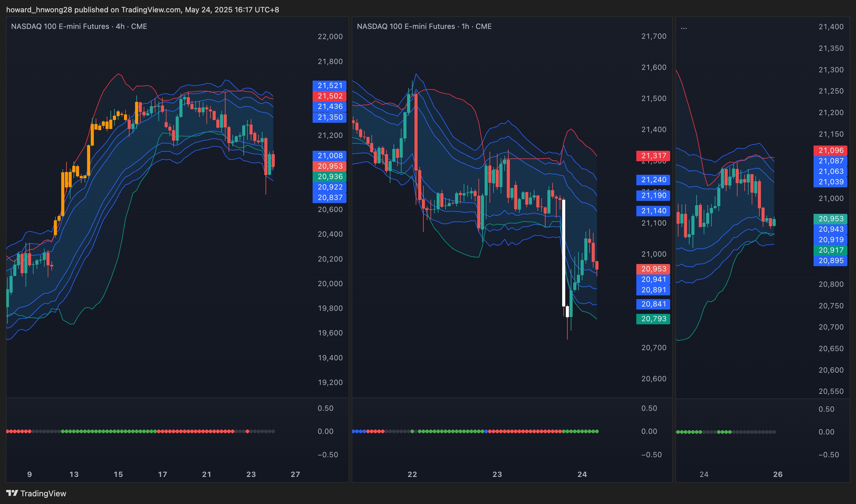Click the red 21,096 price label
This screenshot has height=504, width=856.
pos(830,150)
